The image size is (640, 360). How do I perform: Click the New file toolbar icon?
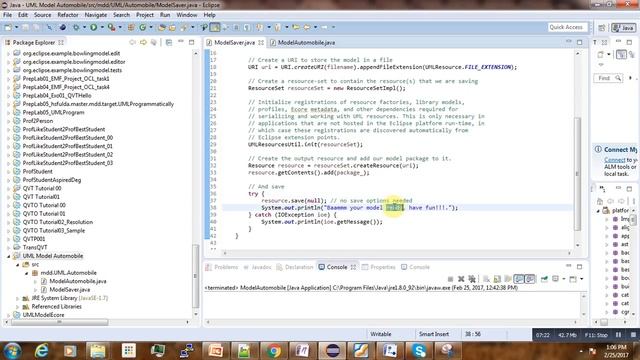pos(8,27)
